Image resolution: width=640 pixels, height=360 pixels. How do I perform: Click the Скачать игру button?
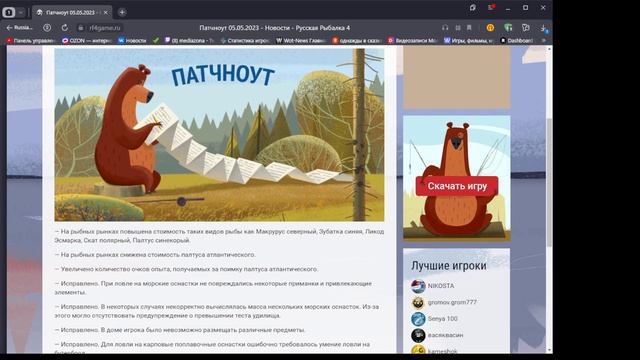click(457, 186)
